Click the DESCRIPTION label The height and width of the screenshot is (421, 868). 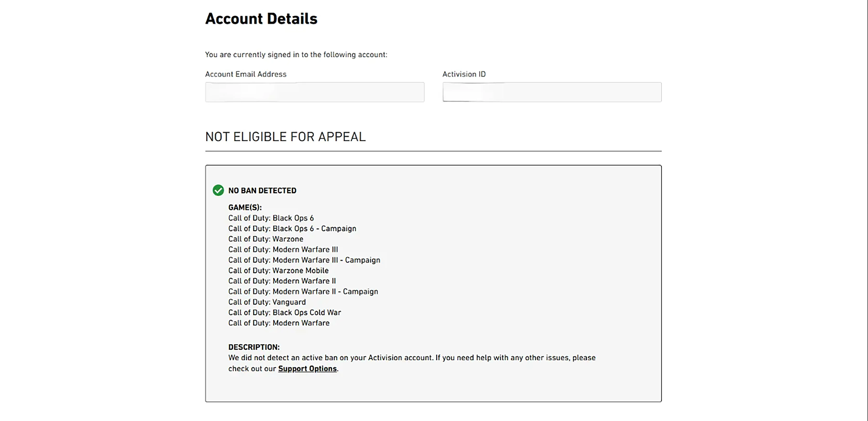coord(254,347)
